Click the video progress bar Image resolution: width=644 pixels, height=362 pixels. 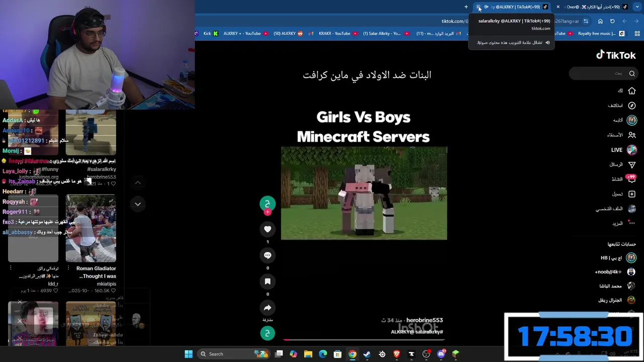coord(363,340)
